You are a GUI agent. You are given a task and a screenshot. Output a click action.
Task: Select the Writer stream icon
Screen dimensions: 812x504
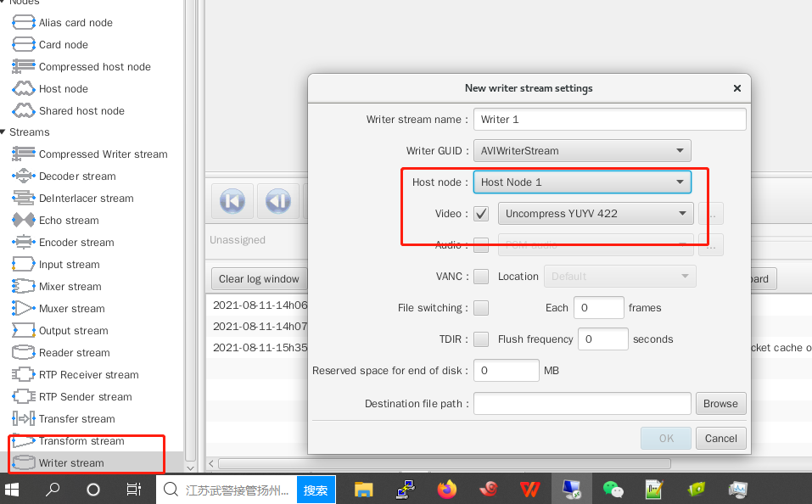point(23,462)
